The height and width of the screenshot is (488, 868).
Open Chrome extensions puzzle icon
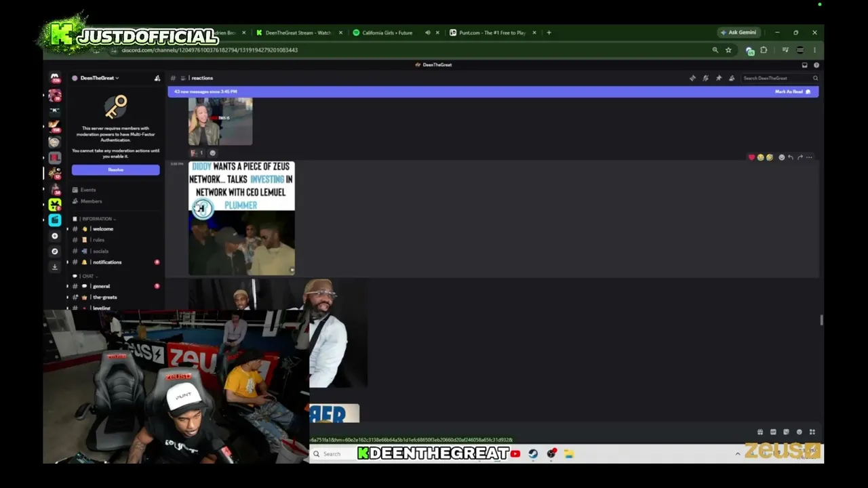pyautogui.click(x=764, y=50)
